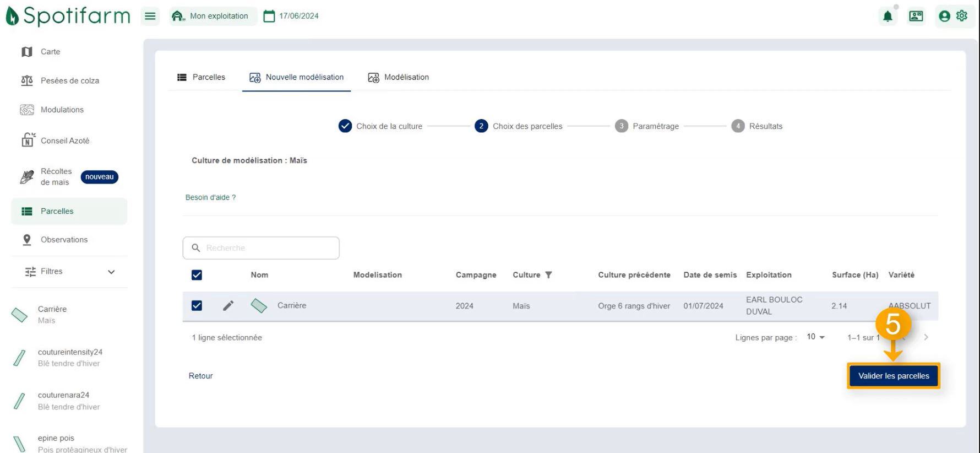Click the Culture column filter icon
Viewport: 980px width, 453px height.
click(x=548, y=275)
